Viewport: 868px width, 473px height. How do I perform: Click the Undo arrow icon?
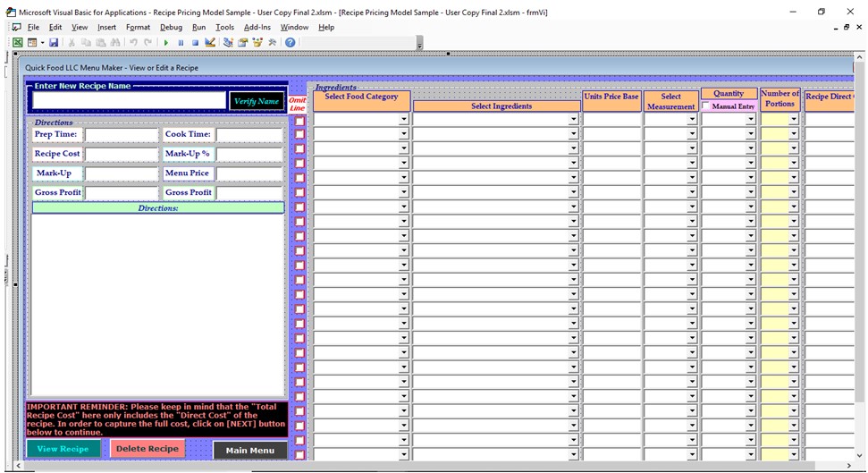click(x=133, y=42)
